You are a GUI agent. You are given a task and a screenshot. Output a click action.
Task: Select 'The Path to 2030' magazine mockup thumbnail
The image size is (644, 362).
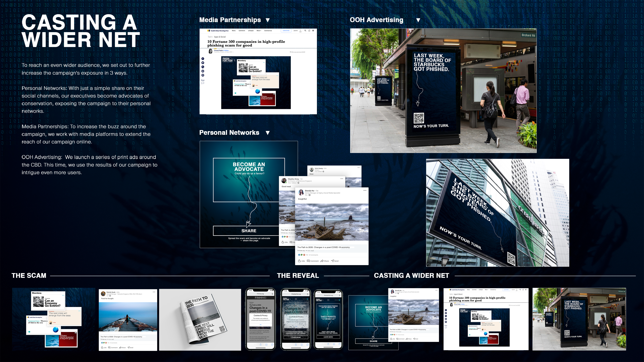tap(200, 320)
